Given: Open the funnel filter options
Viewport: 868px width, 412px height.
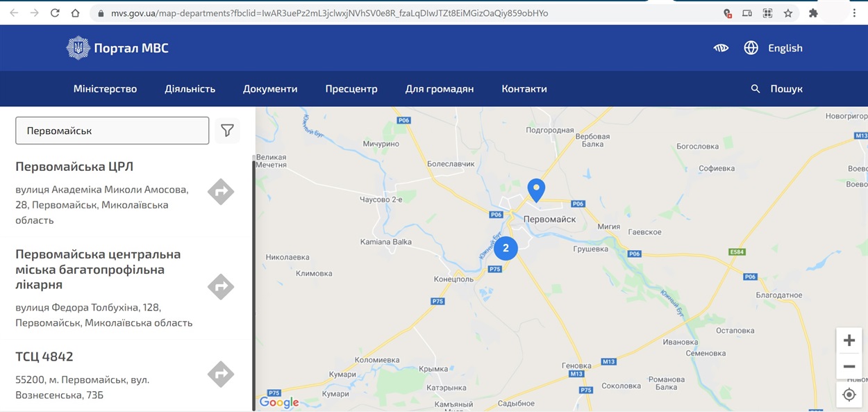Looking at the screenshot, I should (227, 131).
